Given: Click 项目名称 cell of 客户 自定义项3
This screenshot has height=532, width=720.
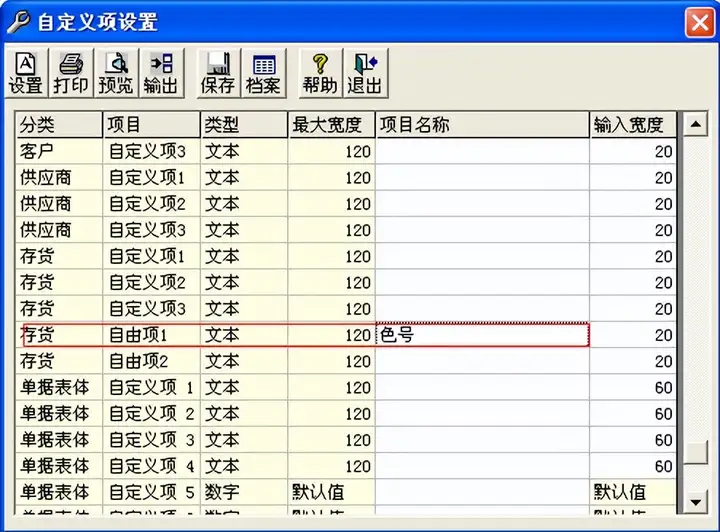Looking at the screenshot, I should [482, 151].
